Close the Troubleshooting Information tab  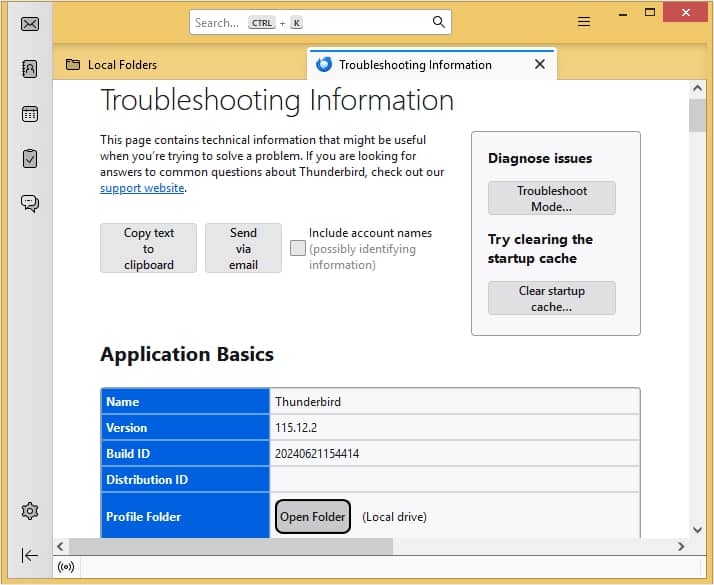click(540, 64)
